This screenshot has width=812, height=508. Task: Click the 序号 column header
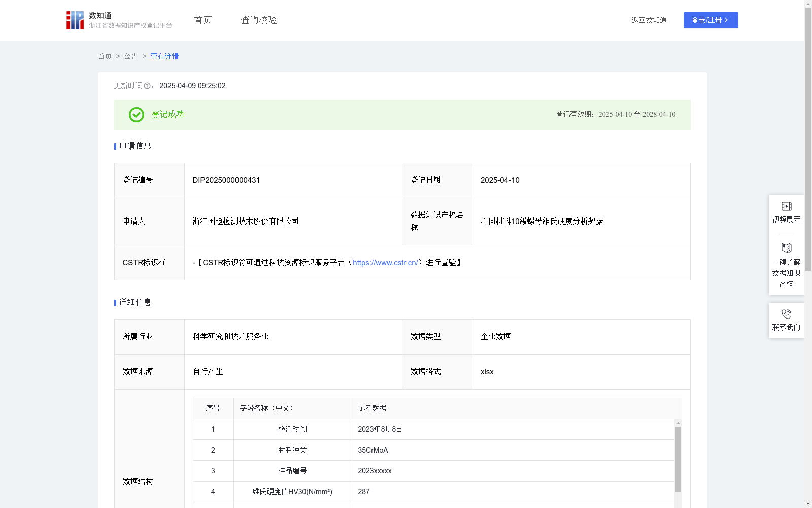point(213,408)
